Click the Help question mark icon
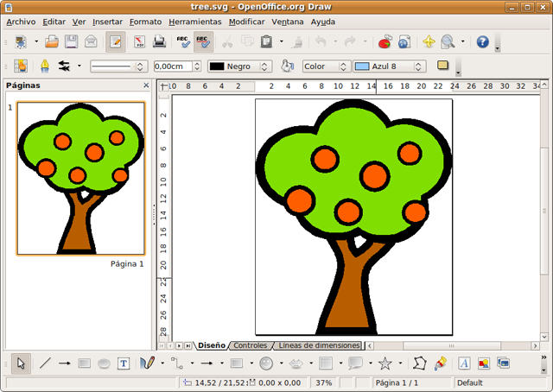The width and height of the screenshot is (553, 392). (482, 41)
